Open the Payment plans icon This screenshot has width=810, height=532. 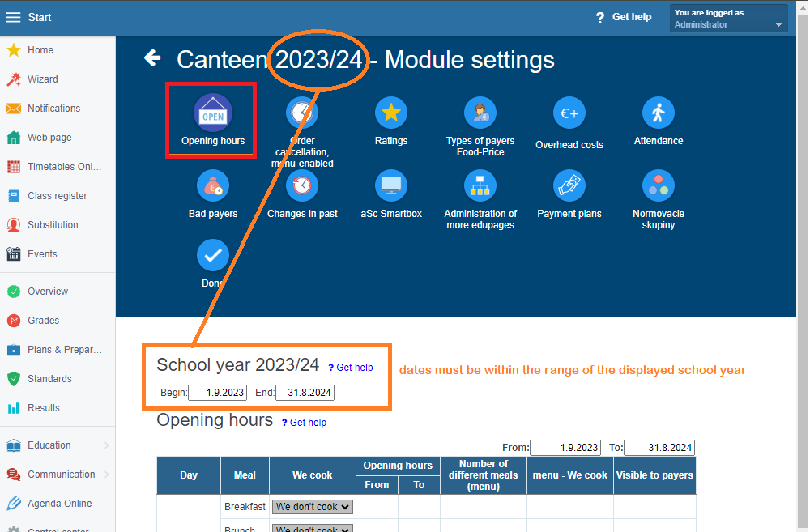pos(569,185)
